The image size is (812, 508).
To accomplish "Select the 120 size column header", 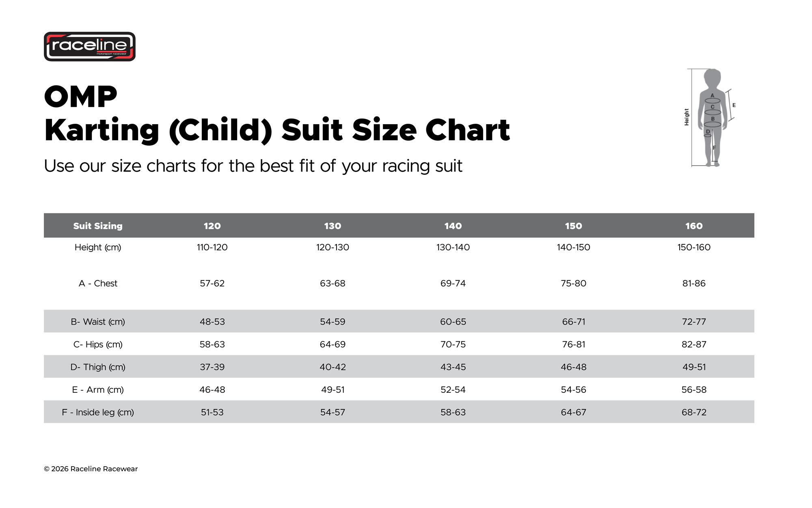I will coord(212,226).
